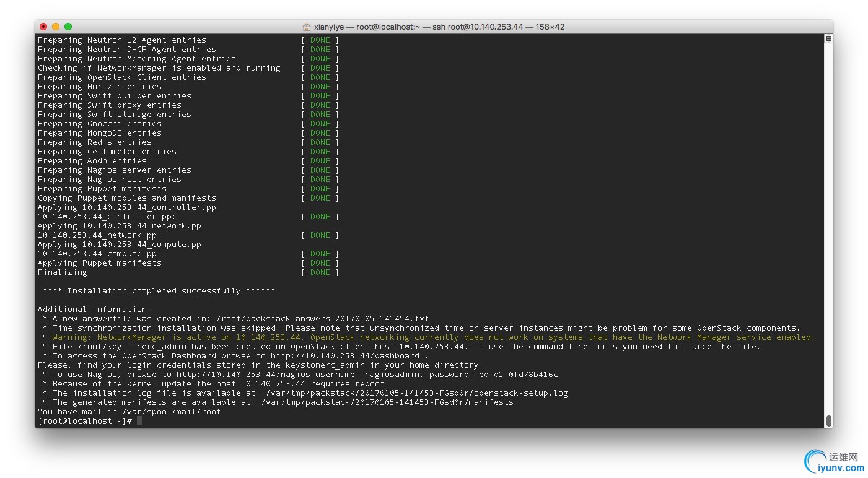Click DONE beside NetworkManager enabled check

pos(320,68)
